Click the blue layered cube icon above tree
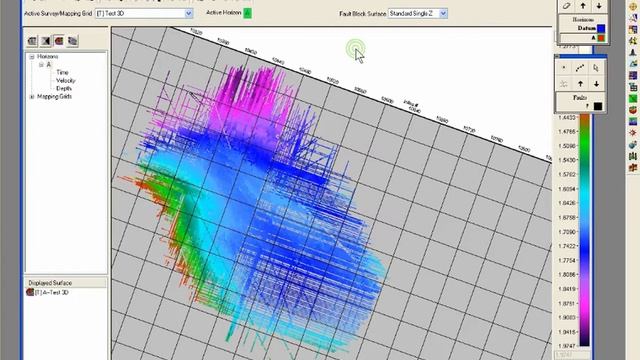Viewport: 640px width, 360px height. 73,41
